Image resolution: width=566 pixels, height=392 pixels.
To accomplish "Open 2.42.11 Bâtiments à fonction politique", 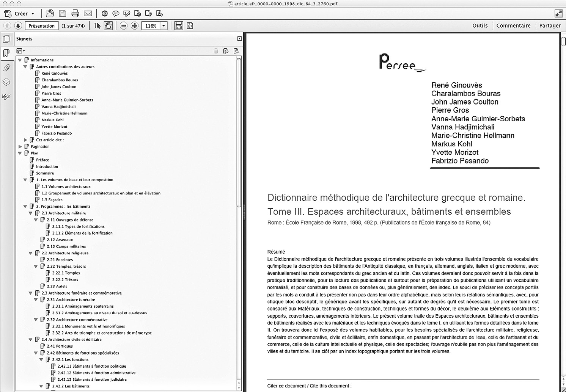I will pyautogui.click(x=92, y=366).
